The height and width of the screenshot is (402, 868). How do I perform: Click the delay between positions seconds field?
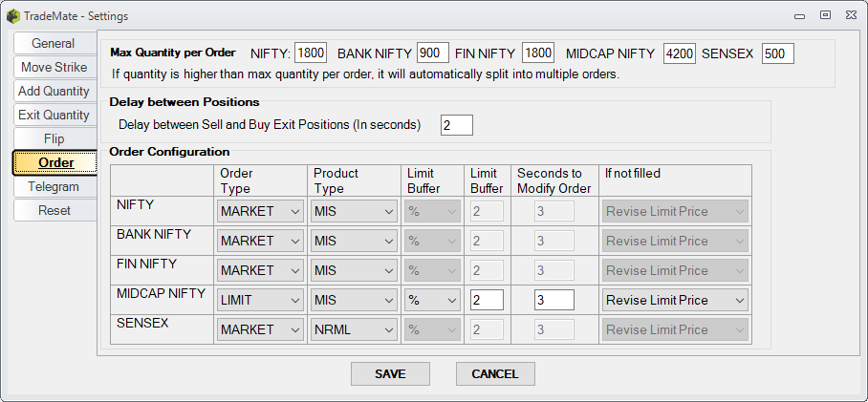457,125
